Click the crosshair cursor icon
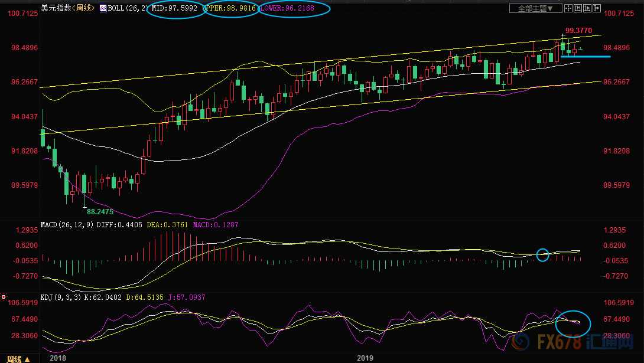Viewport: 644px width, 363px height. coord(568,8)
